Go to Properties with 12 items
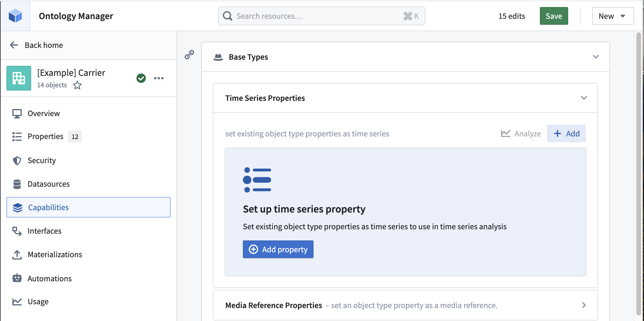 click(x=89, y=136)
